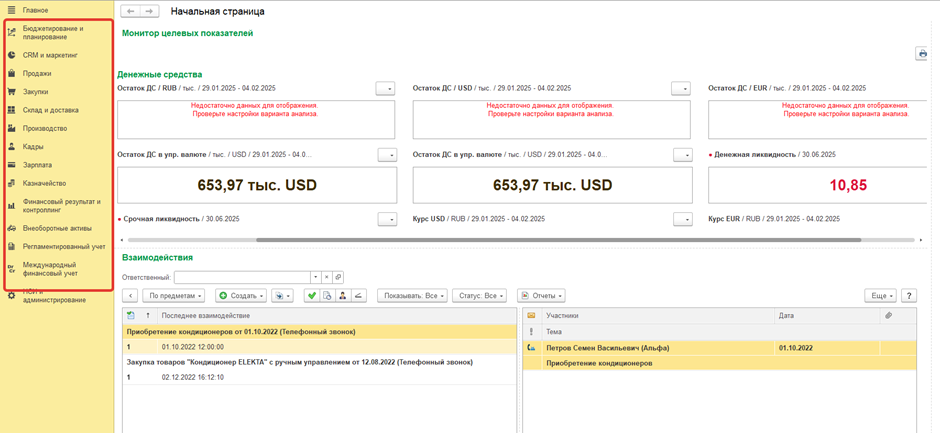This screenshot has width=940, height=433.
Task: Select row Приобретение кондиционеров от 01.10.2022
Action: point(319,331)
